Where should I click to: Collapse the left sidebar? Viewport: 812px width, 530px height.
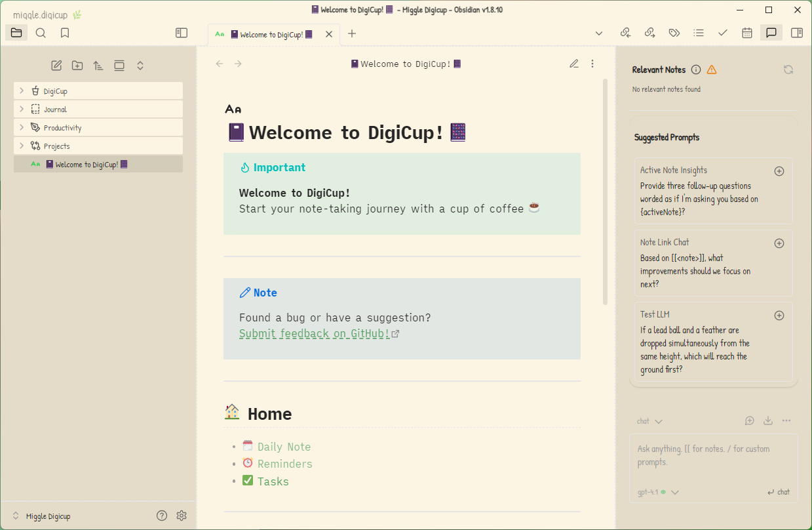[x=182, y=33]
